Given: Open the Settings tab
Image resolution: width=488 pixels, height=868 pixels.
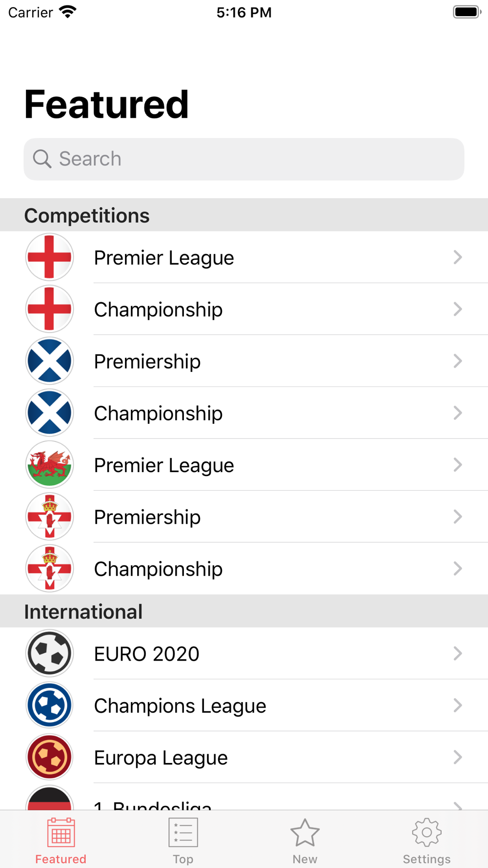Looking at the screenshot, I should [x=427, y=841].
